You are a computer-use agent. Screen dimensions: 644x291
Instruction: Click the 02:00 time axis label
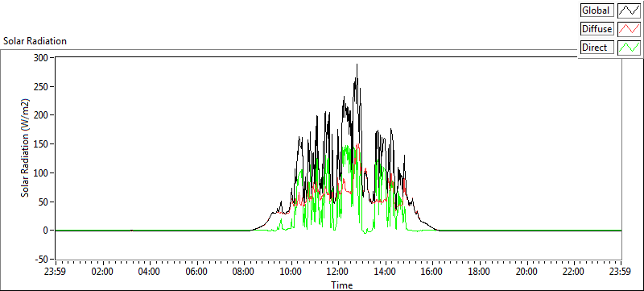click(103, 272)
